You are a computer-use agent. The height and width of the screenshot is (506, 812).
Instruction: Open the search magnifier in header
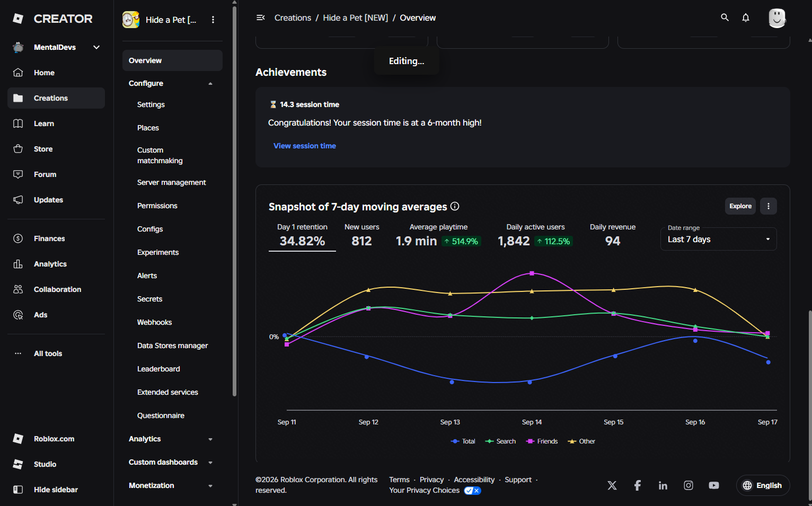coord(725,17)
